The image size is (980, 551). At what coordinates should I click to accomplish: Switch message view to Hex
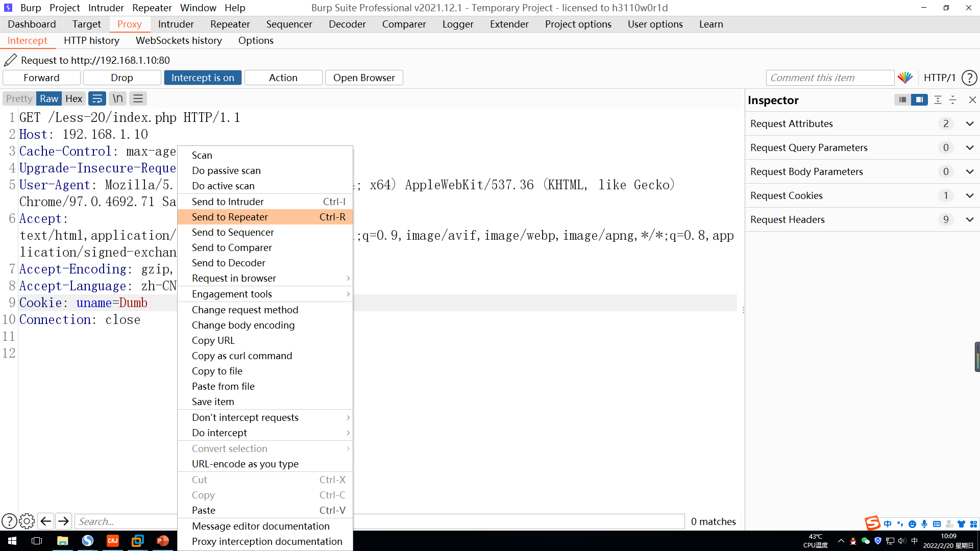point(73,98)
